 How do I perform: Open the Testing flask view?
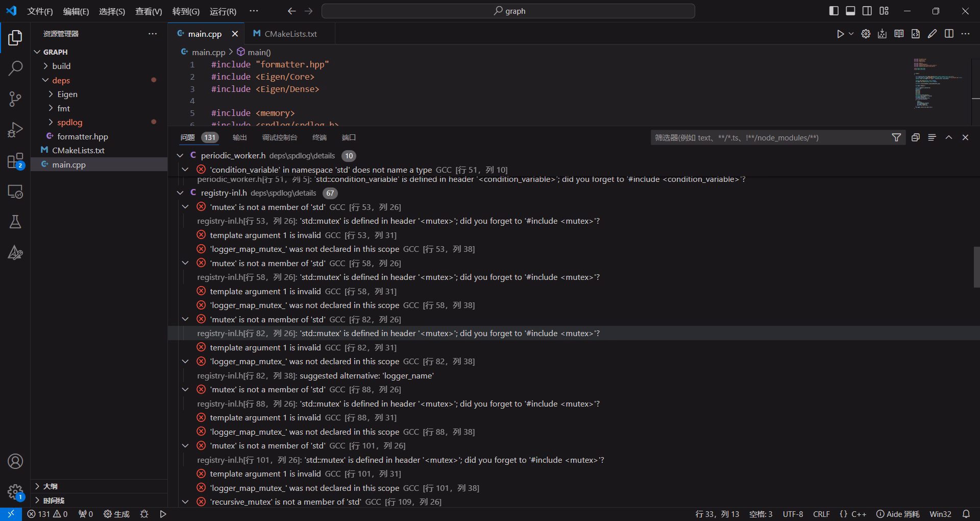15,222
